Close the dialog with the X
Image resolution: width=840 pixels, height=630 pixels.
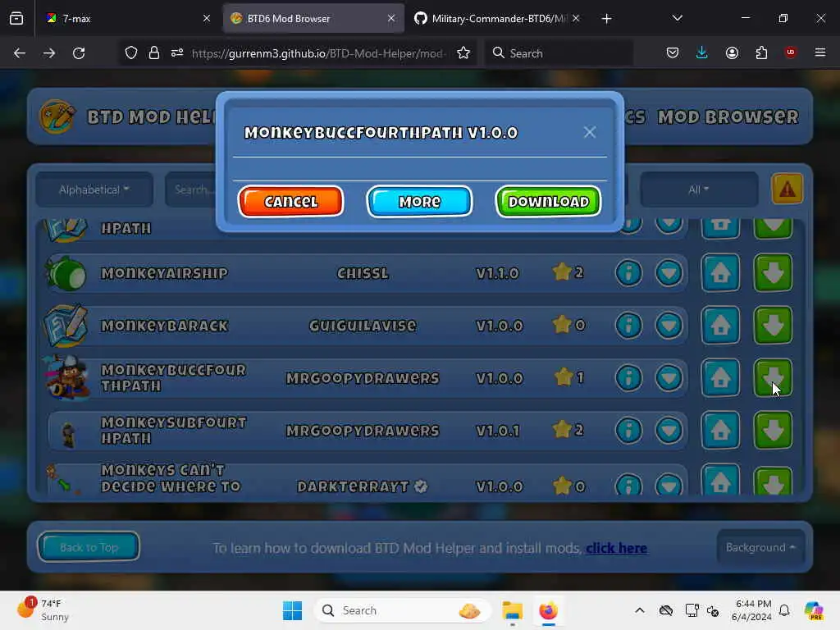pyautogui.click(x=589, y=132)
